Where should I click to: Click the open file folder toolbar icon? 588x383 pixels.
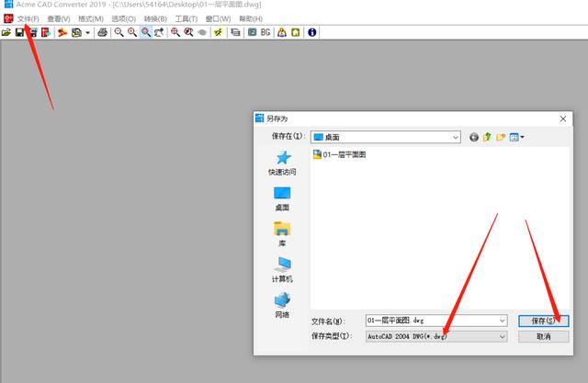point(6,32)
